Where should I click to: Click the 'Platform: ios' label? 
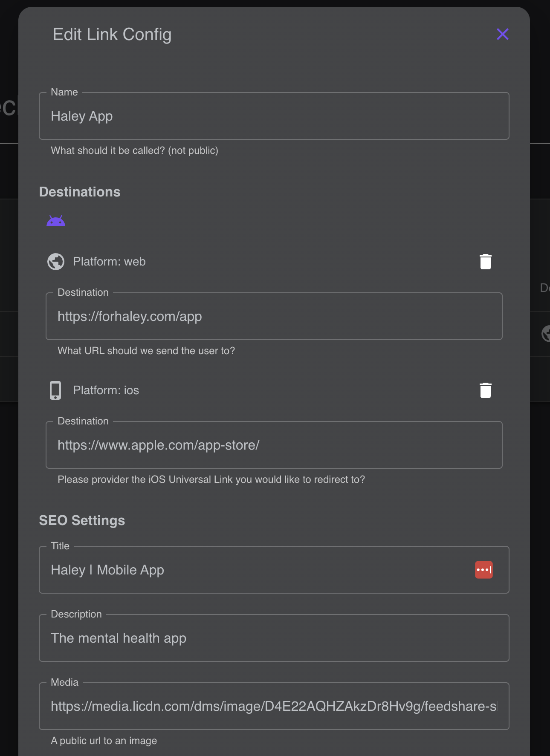[106, 390]
